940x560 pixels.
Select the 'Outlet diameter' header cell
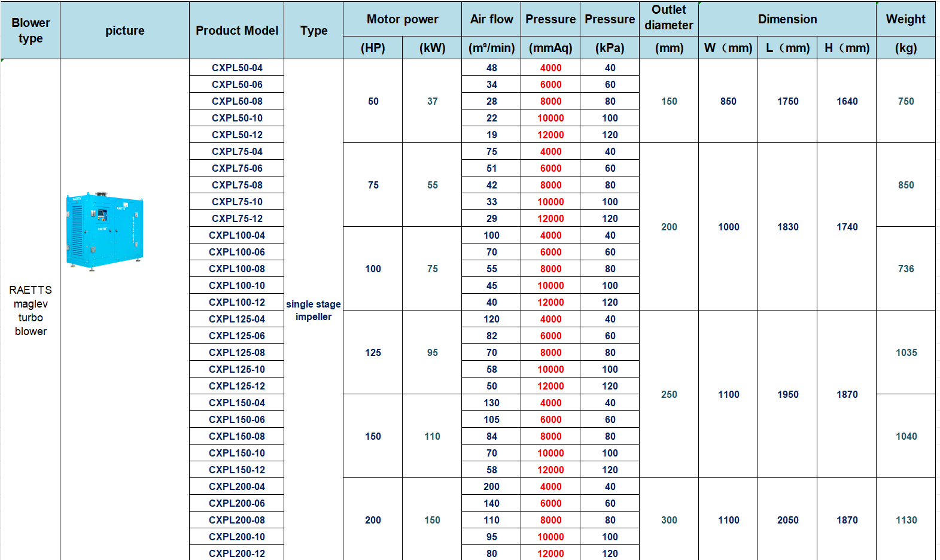tap(669, 18)
